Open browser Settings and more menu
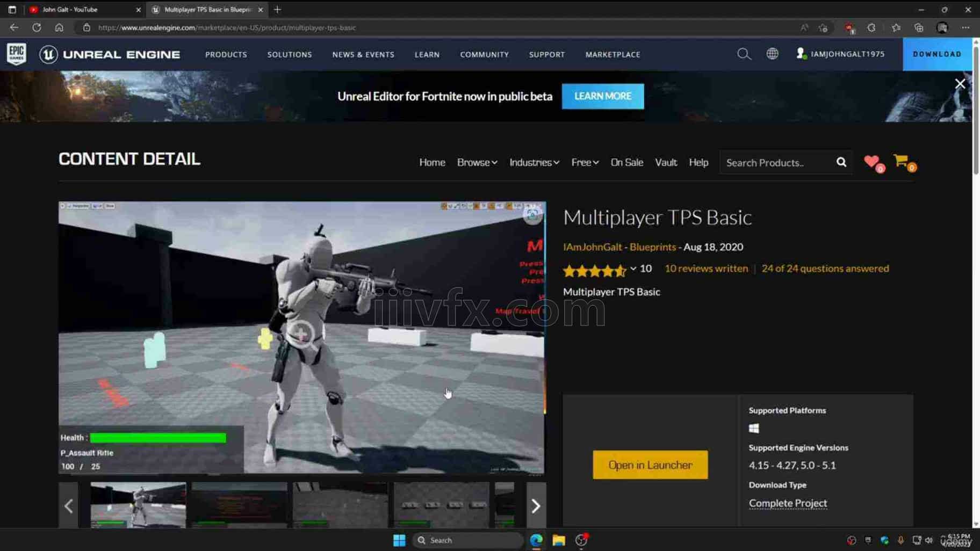Viewport: 980px width, 551px height. (965, 27)
